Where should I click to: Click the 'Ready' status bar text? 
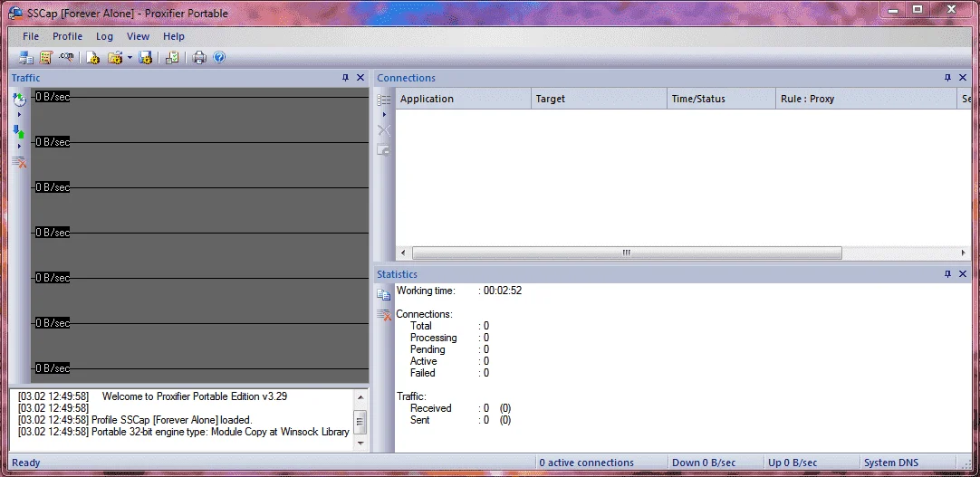click(x=26, y=463)
